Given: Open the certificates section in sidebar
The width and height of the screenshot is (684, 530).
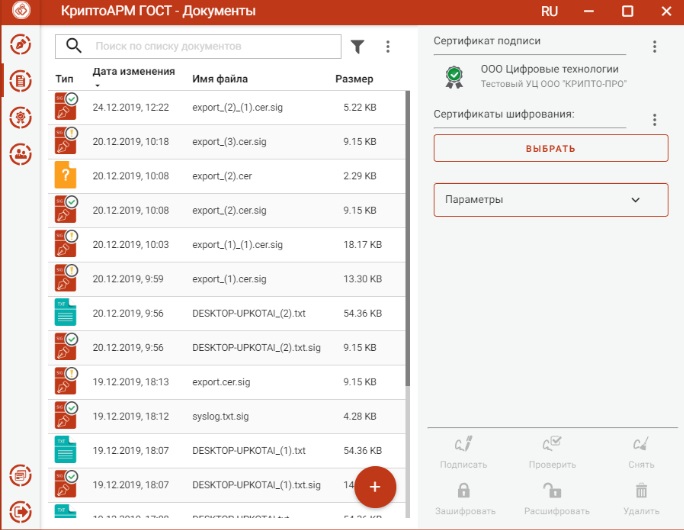Looking at the screenshot, I should (x=19, y=117).
